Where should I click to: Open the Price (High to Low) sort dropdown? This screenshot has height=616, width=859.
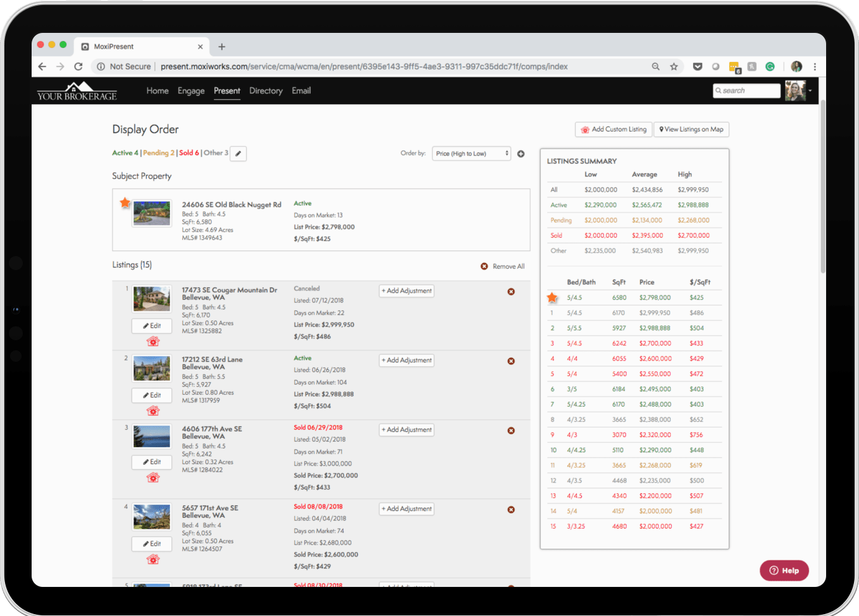[471, 153]
